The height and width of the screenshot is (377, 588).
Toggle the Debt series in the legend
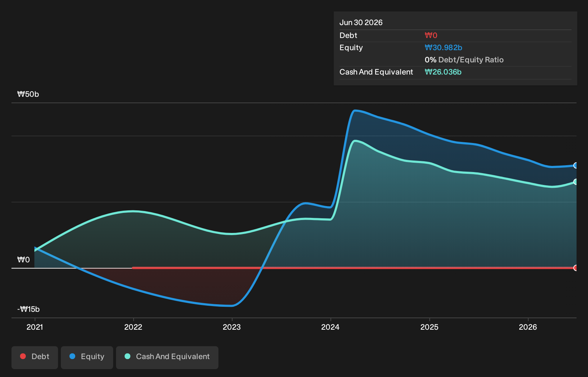35,357
